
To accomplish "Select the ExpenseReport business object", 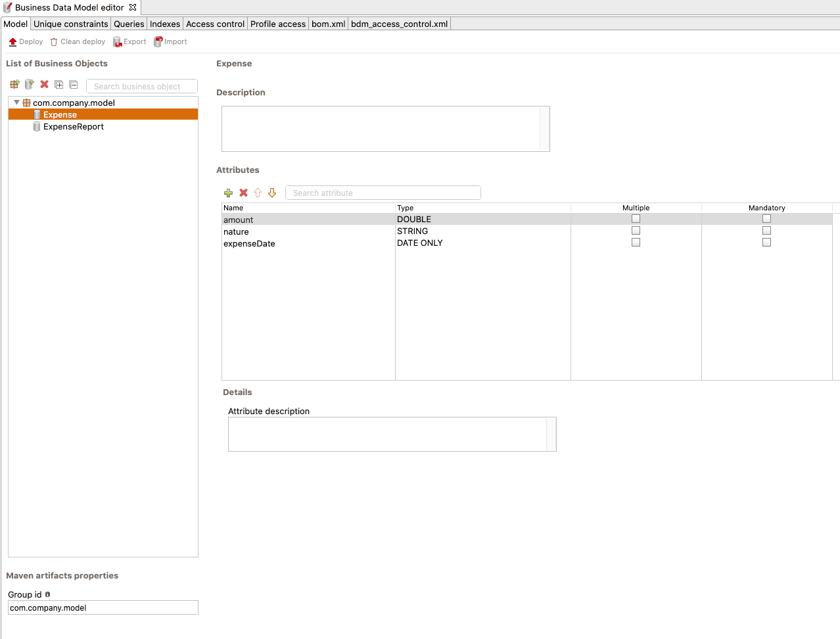I will coord(72,126).
